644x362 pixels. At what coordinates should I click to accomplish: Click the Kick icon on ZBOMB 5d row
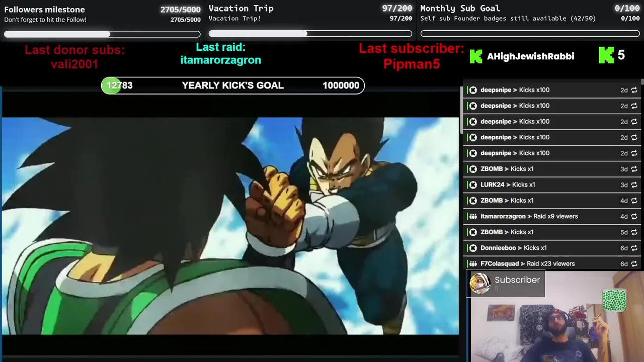[x=473, y=232]
